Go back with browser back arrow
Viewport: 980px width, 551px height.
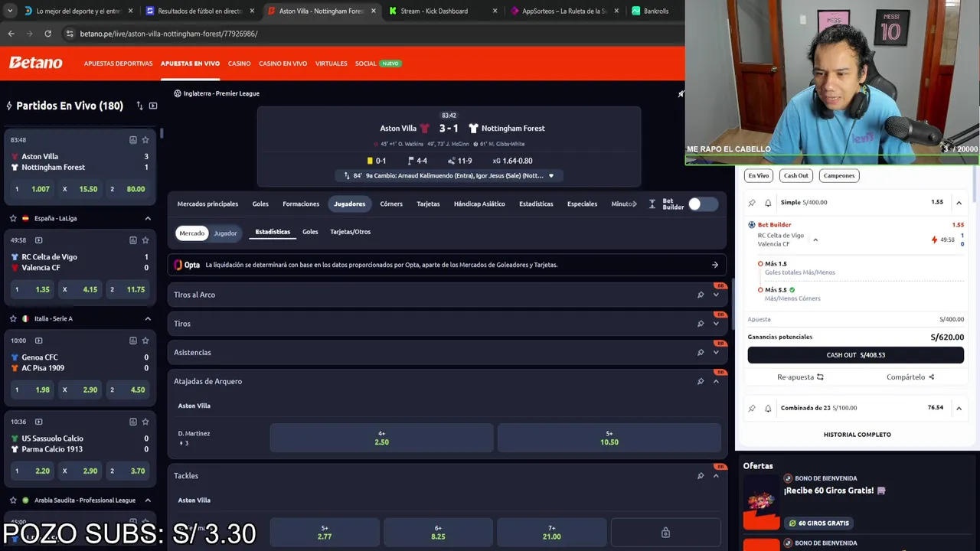11,34
